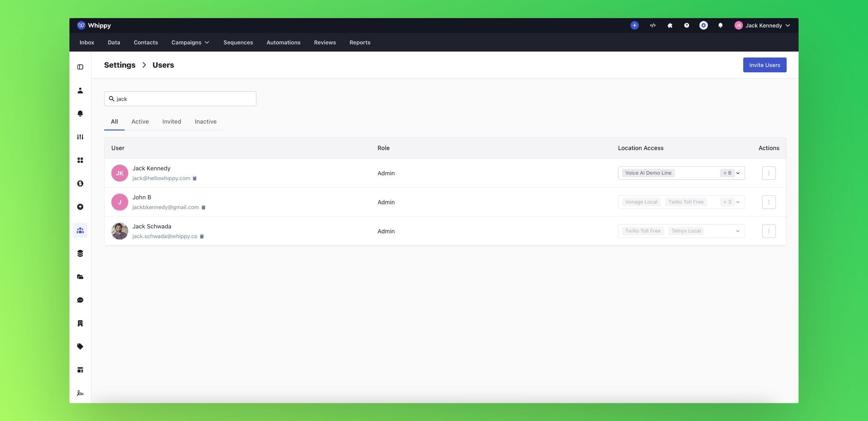Click Jack Kennedy actions menu button
Screen dimensions: 868x421
[769, 173]
